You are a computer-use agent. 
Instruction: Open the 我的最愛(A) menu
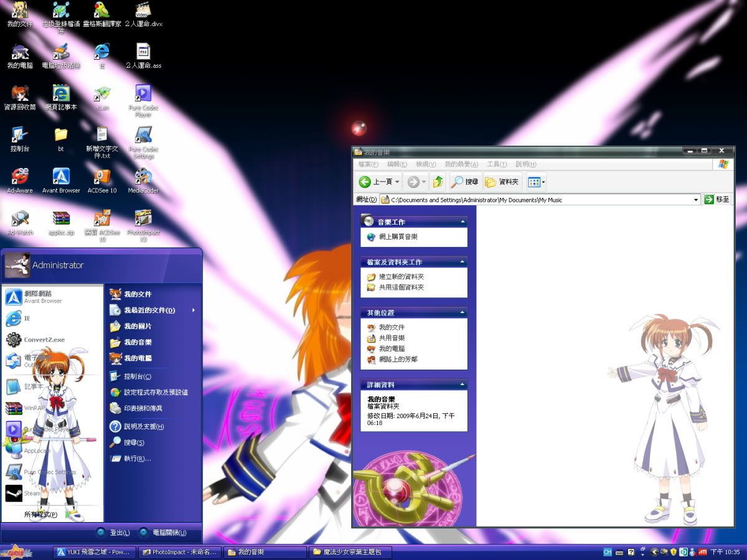click(x=461, y=164)
